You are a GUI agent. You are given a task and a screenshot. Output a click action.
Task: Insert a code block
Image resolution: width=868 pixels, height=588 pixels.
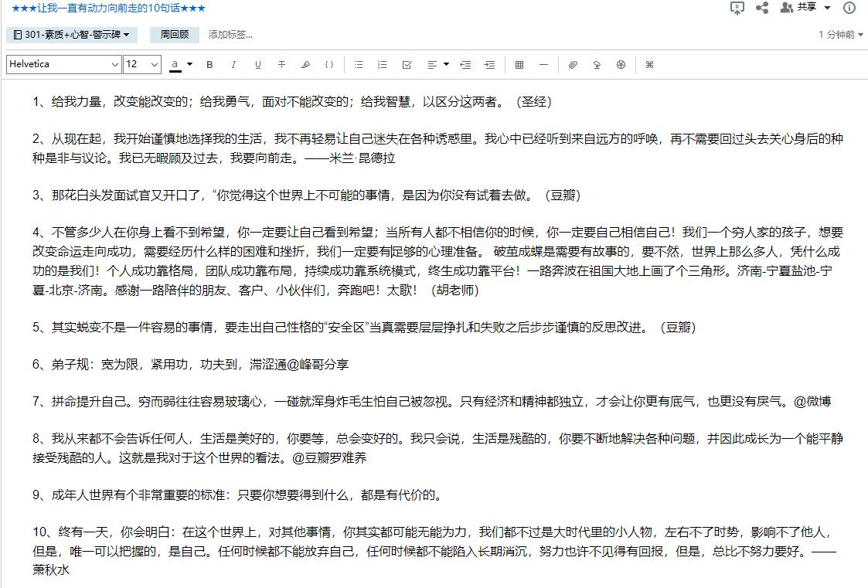[x=328, y=65]
